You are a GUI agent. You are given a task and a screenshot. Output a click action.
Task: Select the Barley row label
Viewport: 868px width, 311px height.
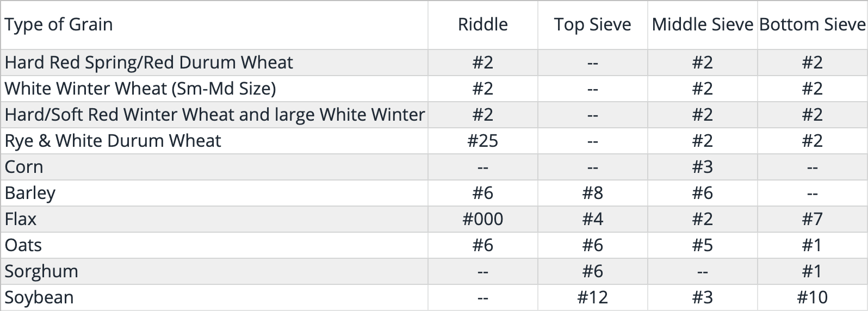30,193
